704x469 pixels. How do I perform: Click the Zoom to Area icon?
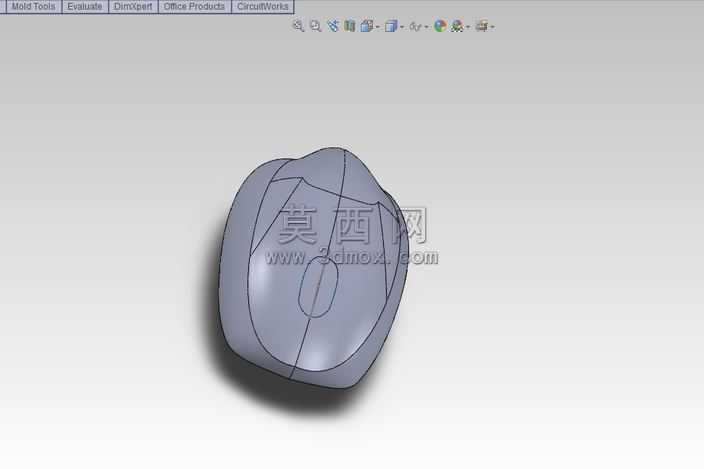point(316,26)
